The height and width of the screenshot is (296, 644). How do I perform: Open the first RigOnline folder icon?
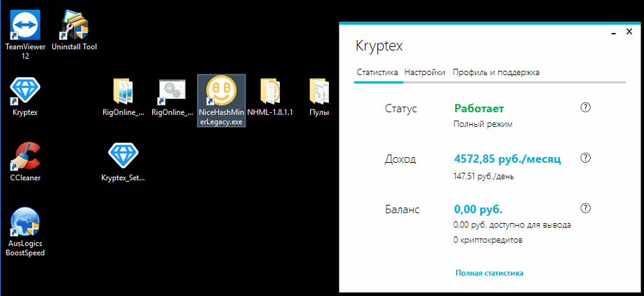tap(123, 97)
